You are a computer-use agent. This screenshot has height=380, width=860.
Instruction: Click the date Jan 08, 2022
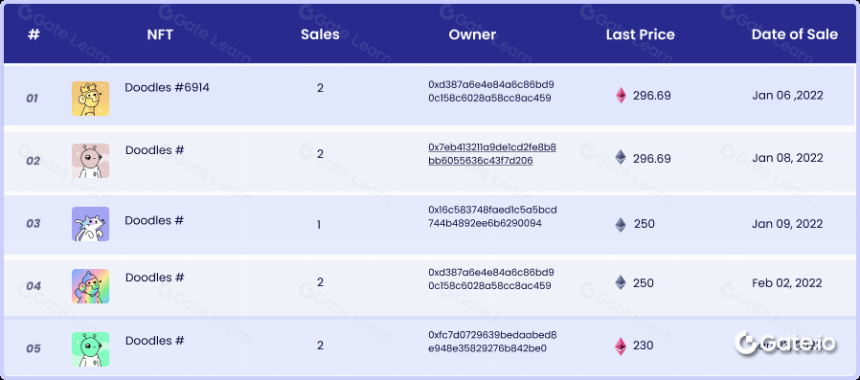coord(788,158)
